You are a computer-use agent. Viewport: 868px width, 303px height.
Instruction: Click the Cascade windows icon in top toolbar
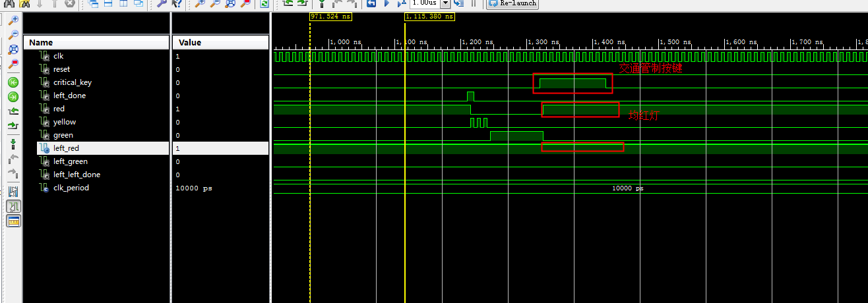[94, 3]
